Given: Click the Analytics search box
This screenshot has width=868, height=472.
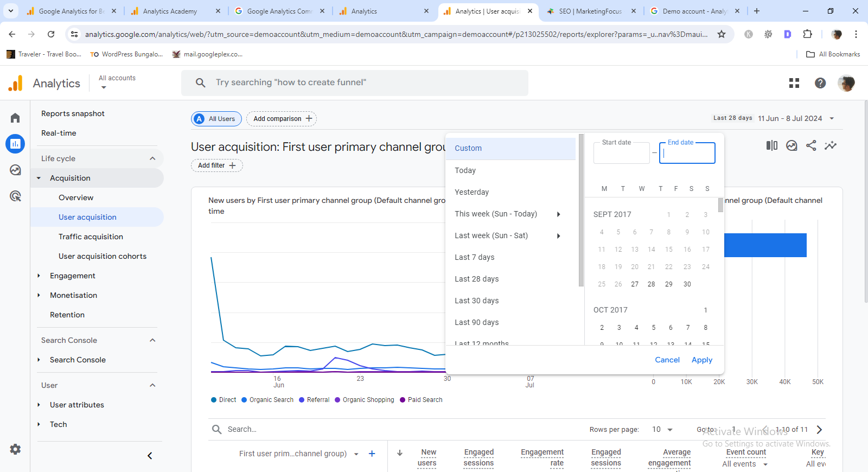Looking at the screenshot, I should [355, 82].
